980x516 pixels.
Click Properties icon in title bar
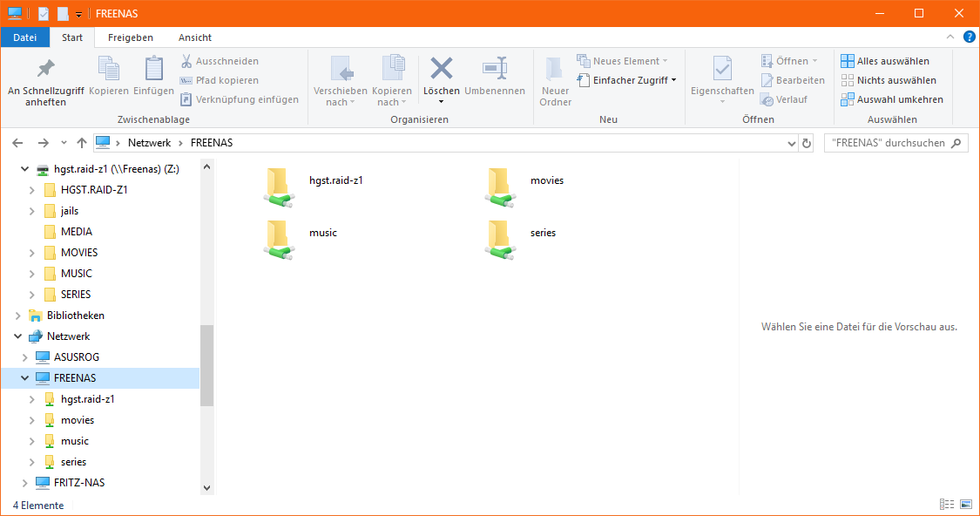[44, 13]
